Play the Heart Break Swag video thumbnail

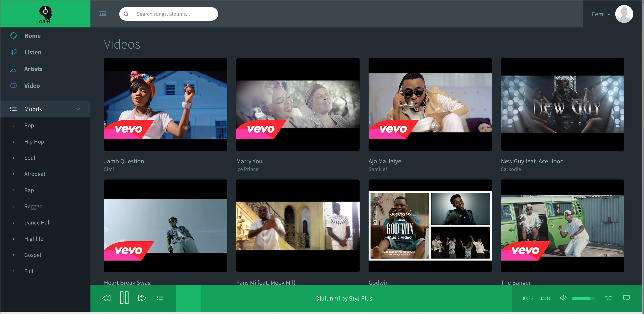click(x=165, y=226)
